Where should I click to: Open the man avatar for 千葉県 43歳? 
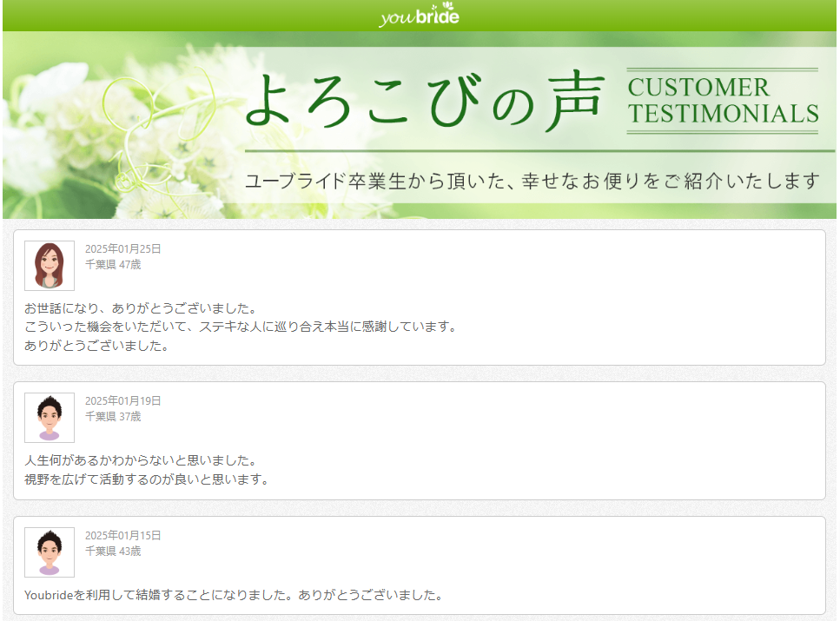click(x=50, y=552)
